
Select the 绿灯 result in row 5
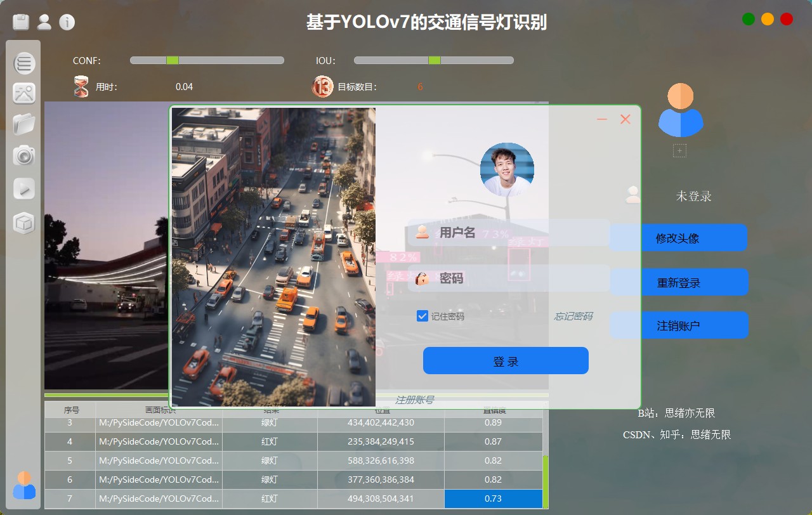pyautogui.click(x=270, y=460)
